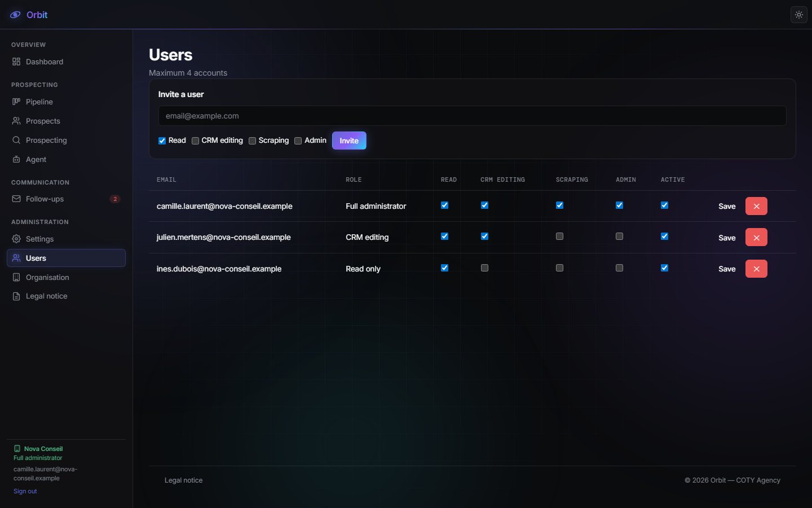812x508 pixels.
Task: Click the Dashboard grid icon
Action: click(x=16, y=62)
